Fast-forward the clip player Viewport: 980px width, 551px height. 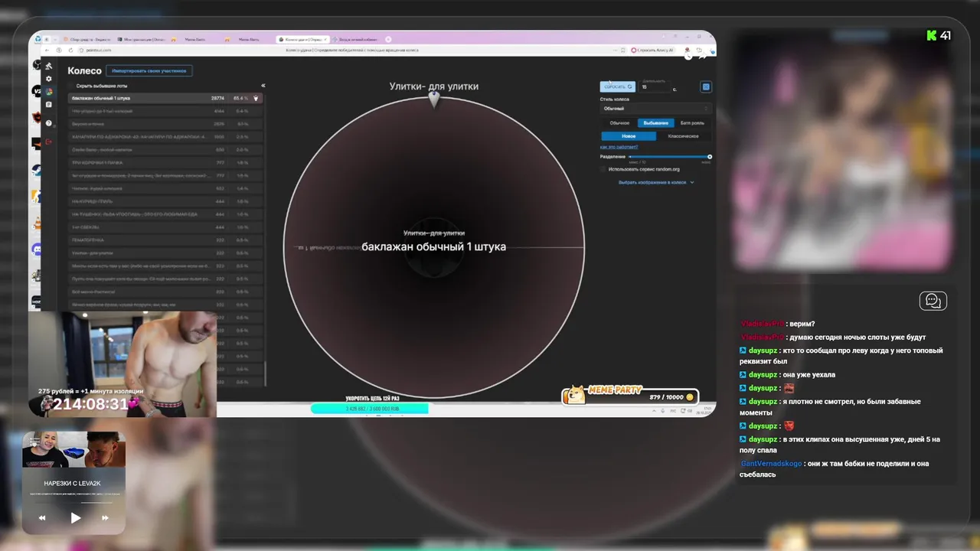[x=106, y=518]
